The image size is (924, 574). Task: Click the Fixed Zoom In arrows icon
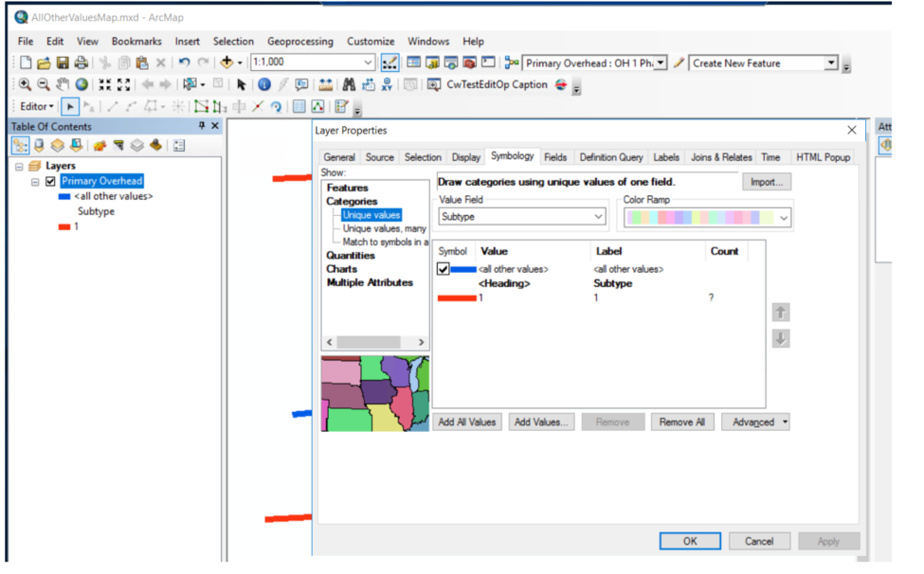[105, 85]
